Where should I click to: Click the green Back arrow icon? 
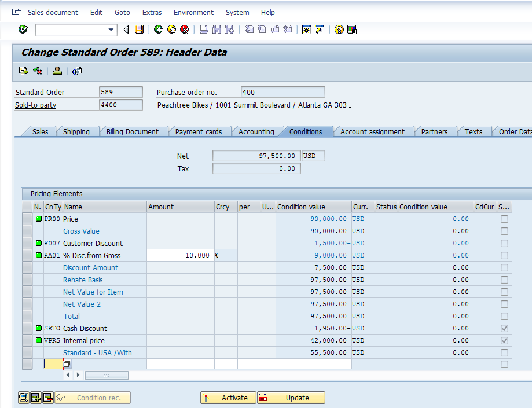[159, 30]
